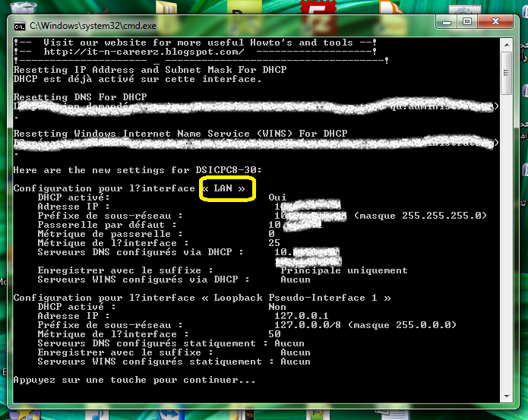The image size is (528, 420).
Task: Click the http://it-n-careerz.blogspot.com/ URL text
Action: coord(144,52)
